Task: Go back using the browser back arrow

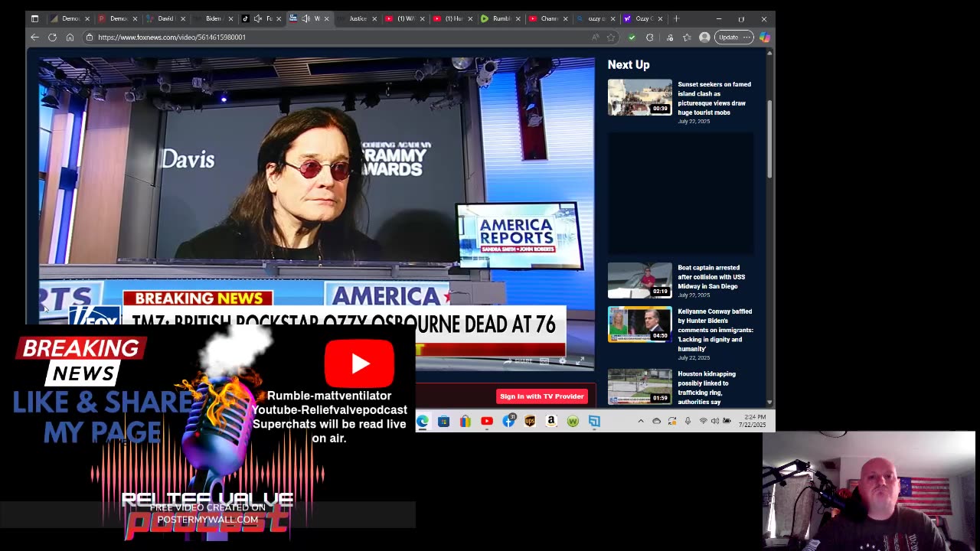Action: click(x=34, y=37)
